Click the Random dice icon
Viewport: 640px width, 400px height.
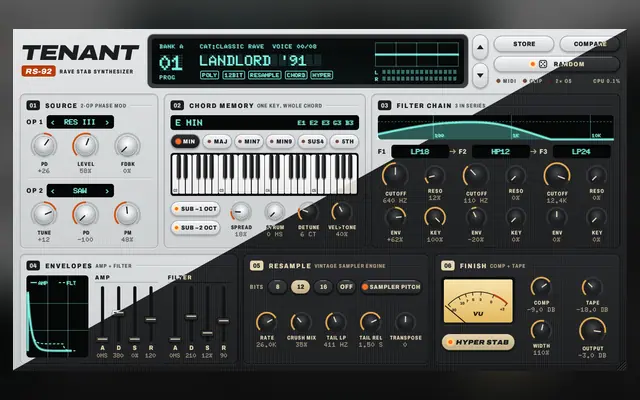tap(543, 64)
